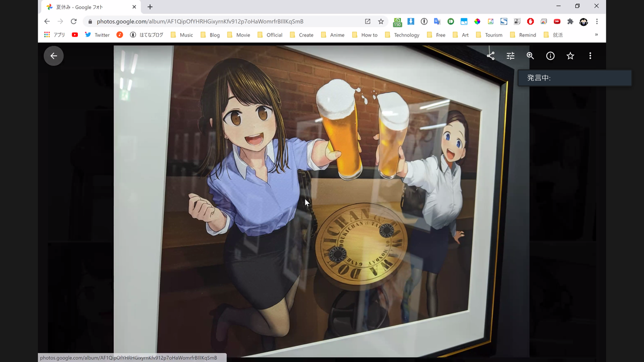This screenshot has width=644, height=362.
Task: Click the red fast-forward extension icon
Action: (557, 21)
